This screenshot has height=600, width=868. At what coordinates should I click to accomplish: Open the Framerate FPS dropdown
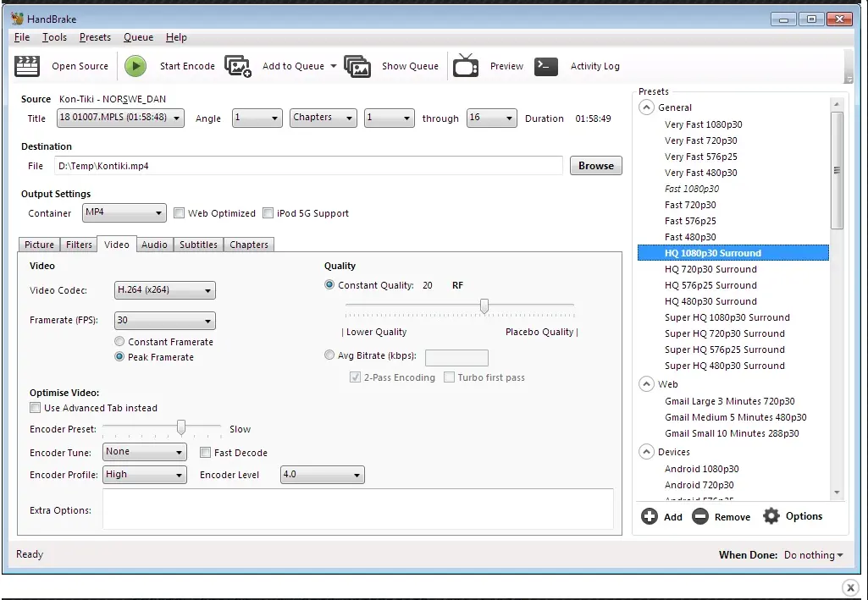[164, 321]
